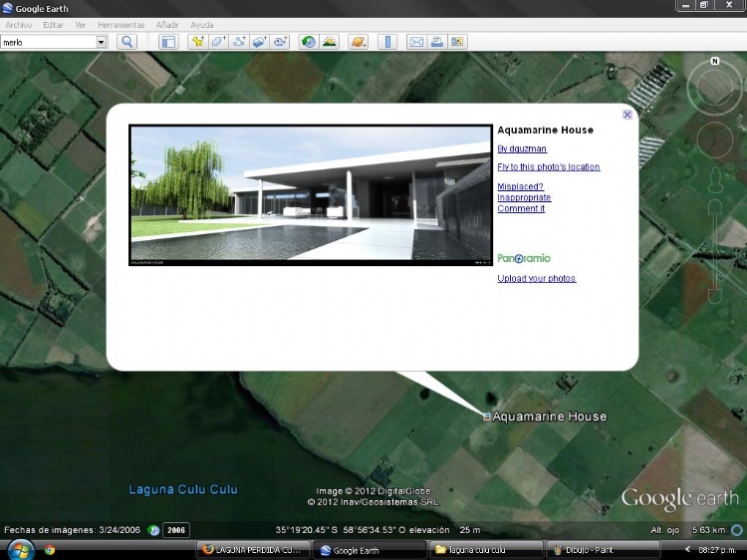Image resolution: width=747 pixels, height=560 pixels.
Task: Add a placemark with the pushpin icon
Action: coord(197,42)
